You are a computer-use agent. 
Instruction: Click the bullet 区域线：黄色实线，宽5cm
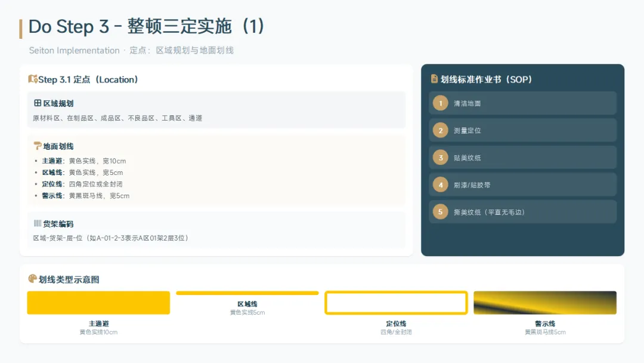coord(82,173)
